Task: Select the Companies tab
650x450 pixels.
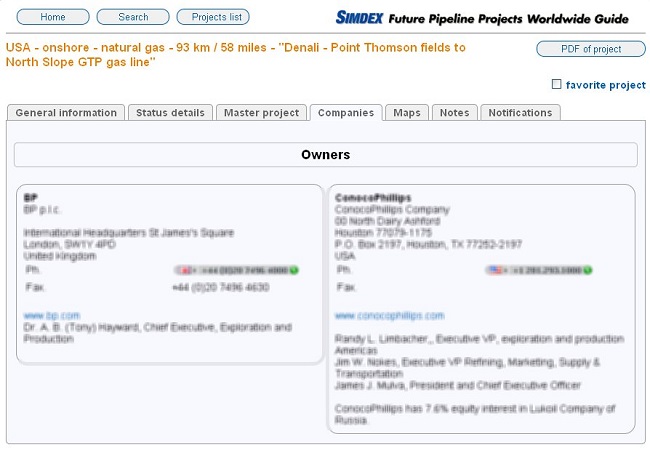Action: tap(345, 113)
